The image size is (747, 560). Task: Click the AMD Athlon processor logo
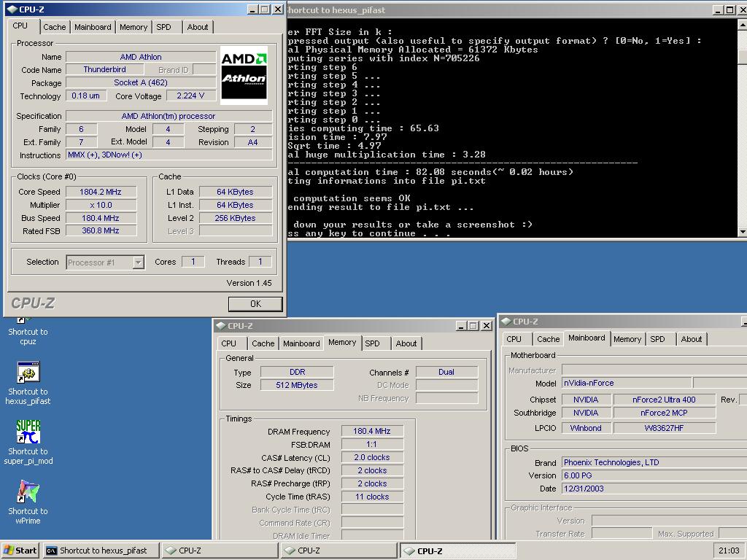tap(244, 75)
